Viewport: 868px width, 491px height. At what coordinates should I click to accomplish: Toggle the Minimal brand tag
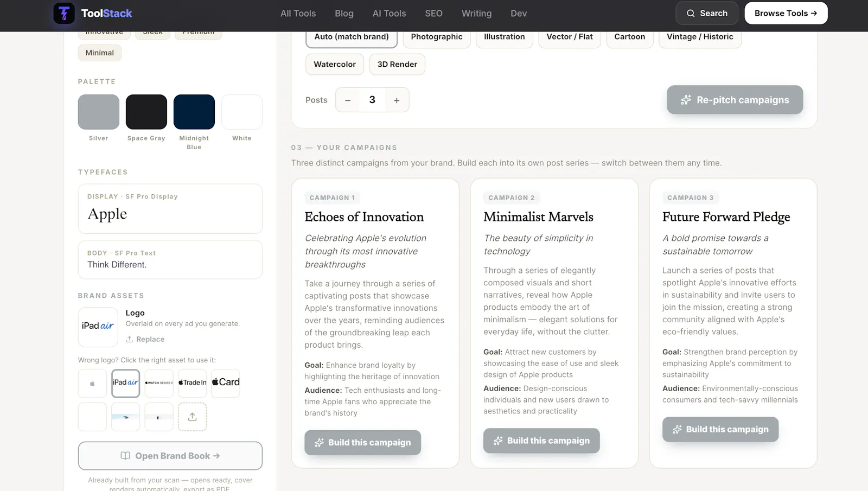click(x=100, y=53)
